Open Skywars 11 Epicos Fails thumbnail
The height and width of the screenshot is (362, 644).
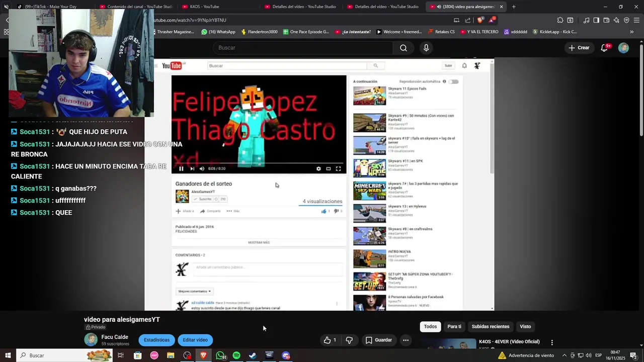click(x=369, y=96)
